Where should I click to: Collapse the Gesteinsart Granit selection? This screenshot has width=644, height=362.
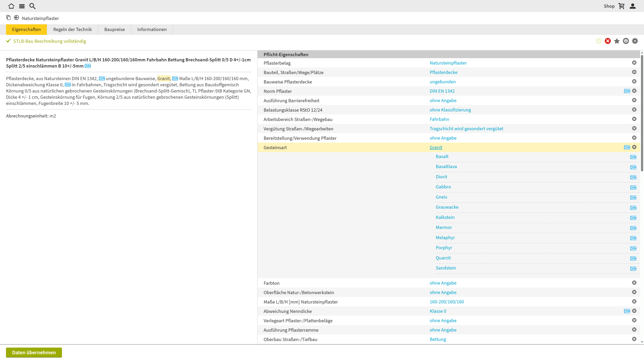point(436,147)
